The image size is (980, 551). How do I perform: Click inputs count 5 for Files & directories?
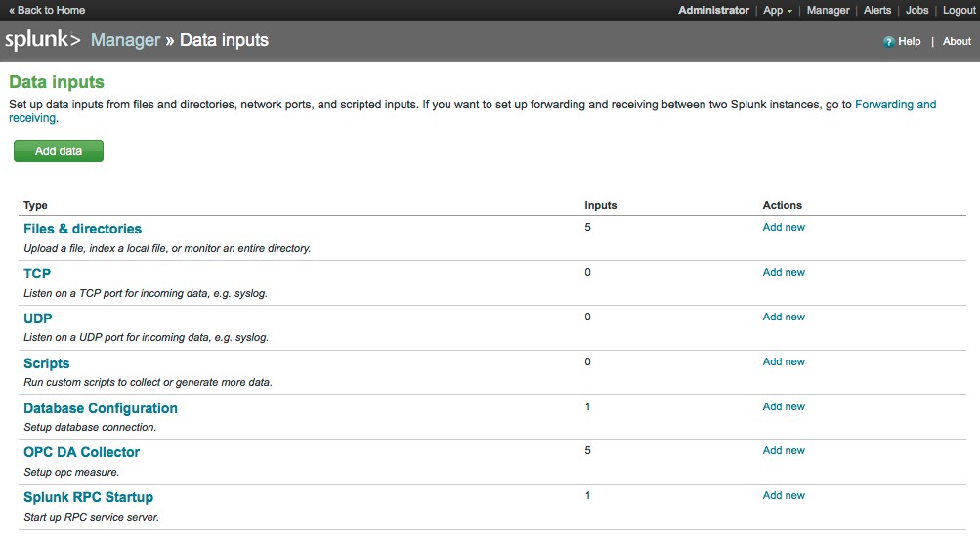click(x=587, y=227)
